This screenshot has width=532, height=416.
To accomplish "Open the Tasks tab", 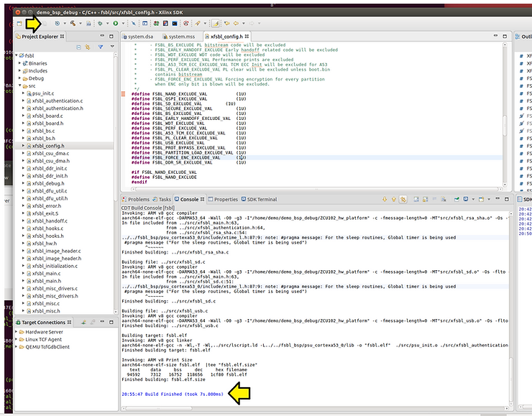I will pyautogui.click(x=162, y=199).
